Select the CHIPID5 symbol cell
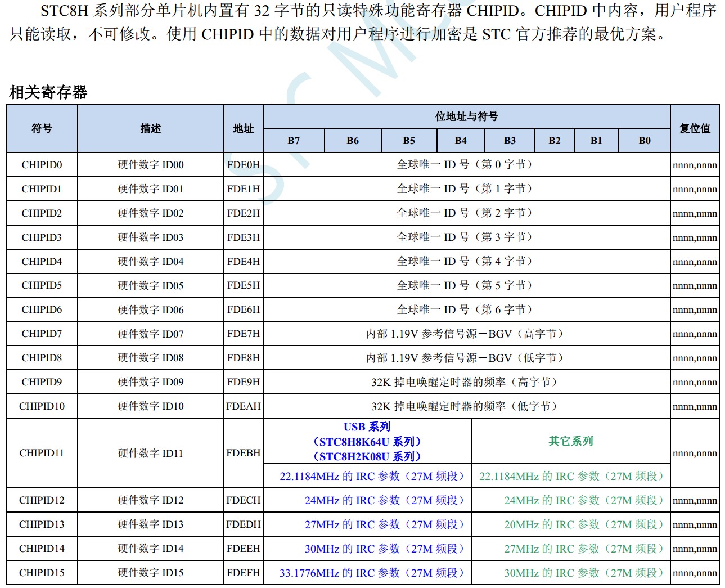725x588 pixels. (42, 285)
